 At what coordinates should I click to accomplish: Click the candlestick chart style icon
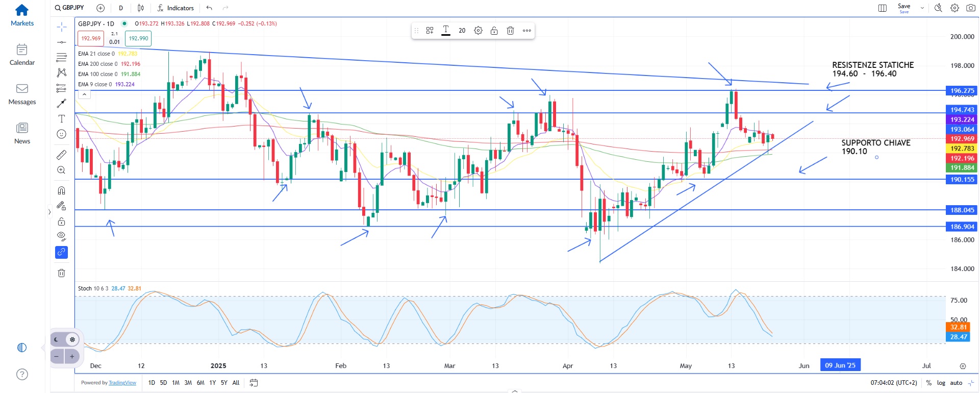click(140, 8)
